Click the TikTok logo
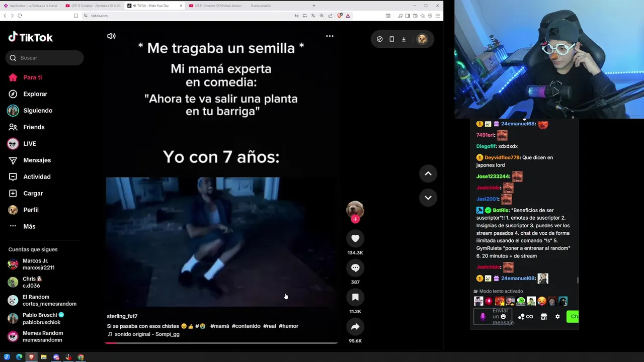 click(30, 37)
